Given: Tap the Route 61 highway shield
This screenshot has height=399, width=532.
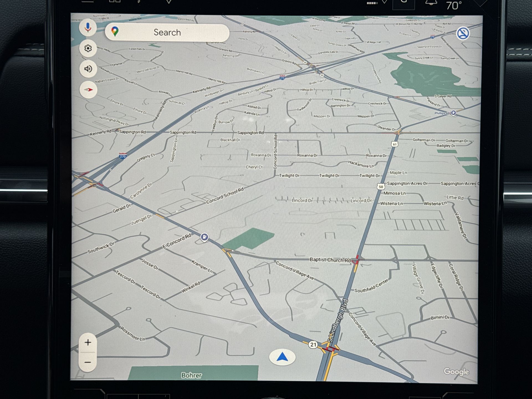Looking at the screenshot, I should click(395, 144).
